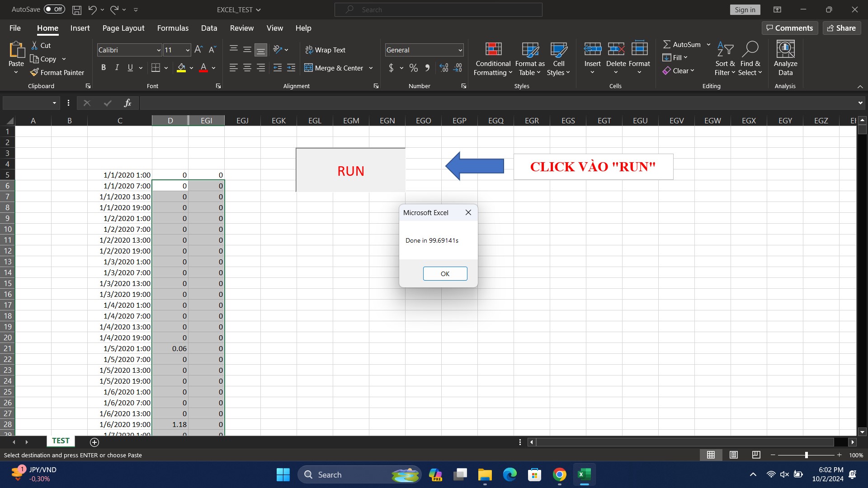Toggle Normal view in status bar

711,455
